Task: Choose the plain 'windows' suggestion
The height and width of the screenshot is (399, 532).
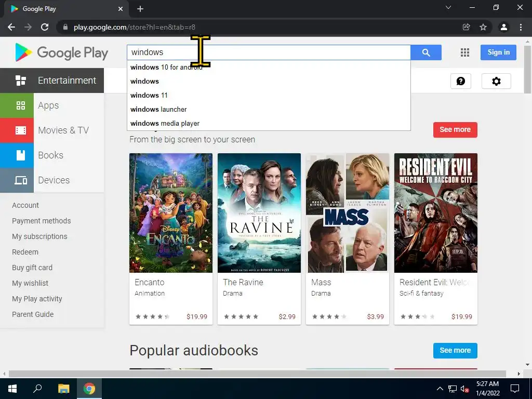Action: [x=269, y=81]
